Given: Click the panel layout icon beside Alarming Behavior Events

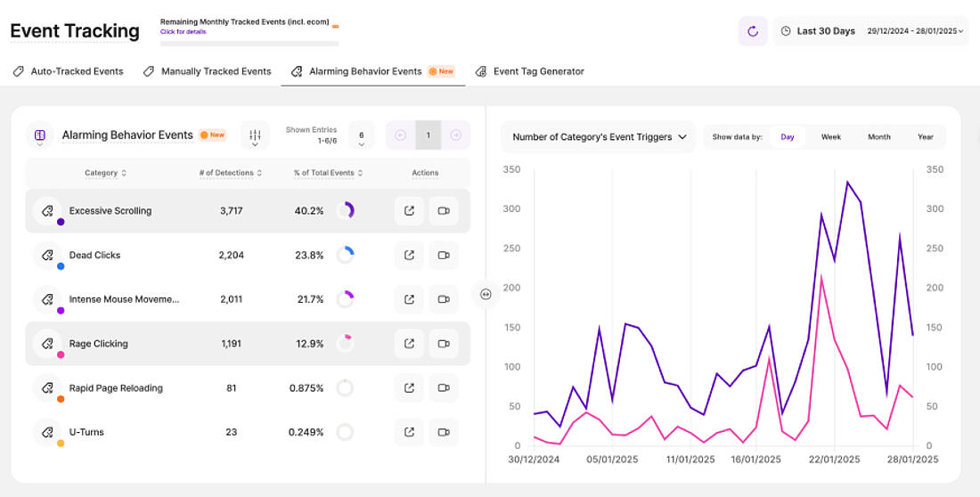Looking at the screenshot, I should (x=40, y=135).
